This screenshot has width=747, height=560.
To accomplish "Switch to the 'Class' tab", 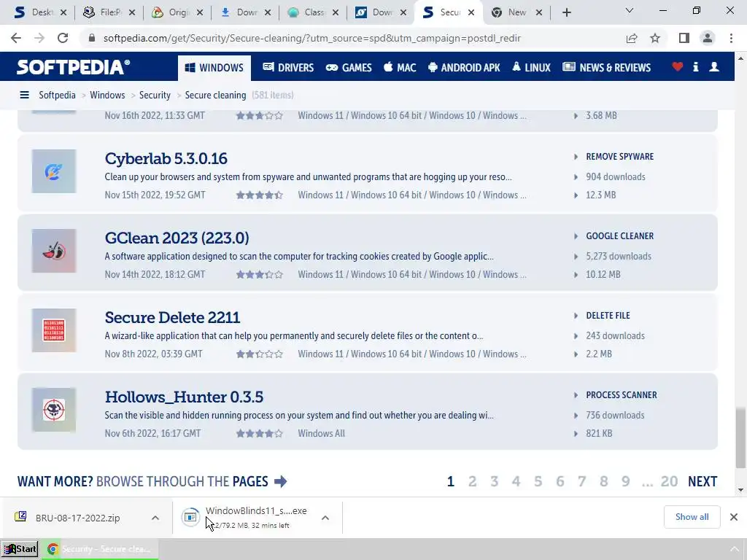I will pyautogui.click(x=313, y=12).
